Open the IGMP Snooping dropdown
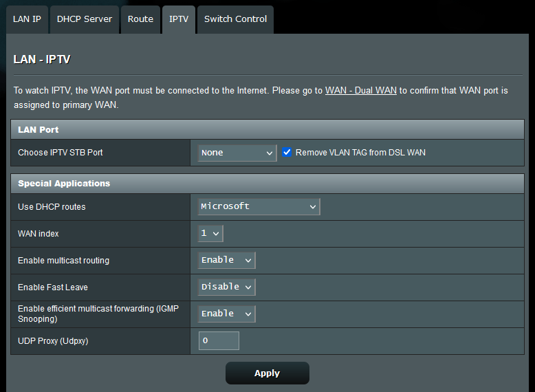Viewport: 535px width, 392px height. coord(227,314)
